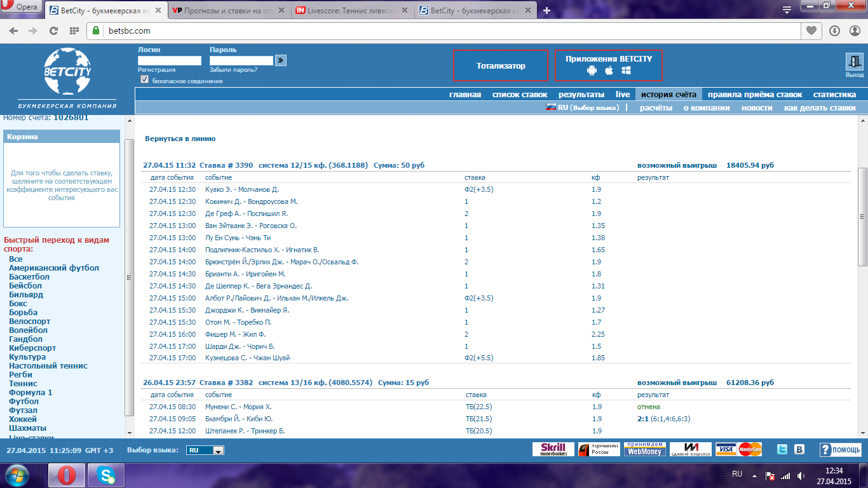Open the volume speaker tray icon
This screenshot has width=868, height=488.
coord(801,475)
